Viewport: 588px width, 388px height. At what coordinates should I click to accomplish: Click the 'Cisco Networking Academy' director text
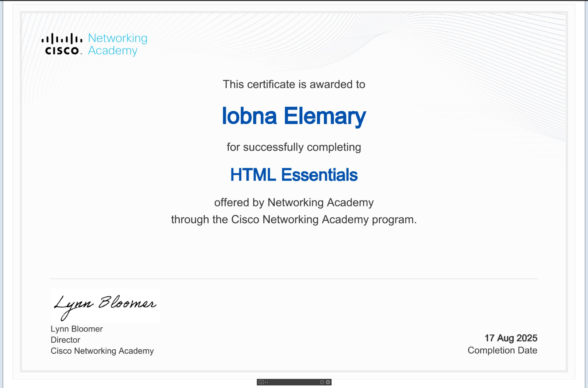(x=102, y=351)
